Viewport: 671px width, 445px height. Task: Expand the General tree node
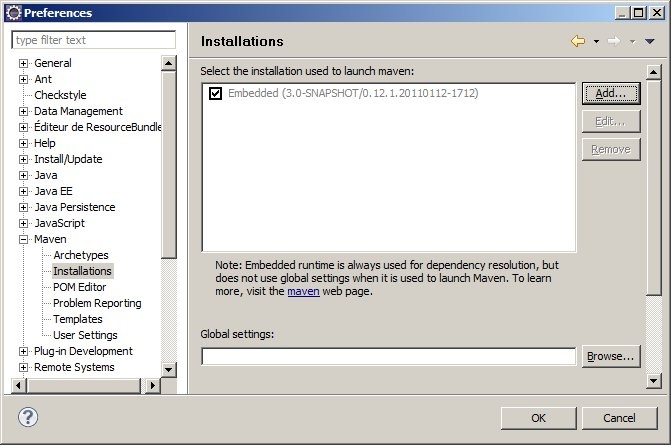pyautogui.click(x=24, y=63)
